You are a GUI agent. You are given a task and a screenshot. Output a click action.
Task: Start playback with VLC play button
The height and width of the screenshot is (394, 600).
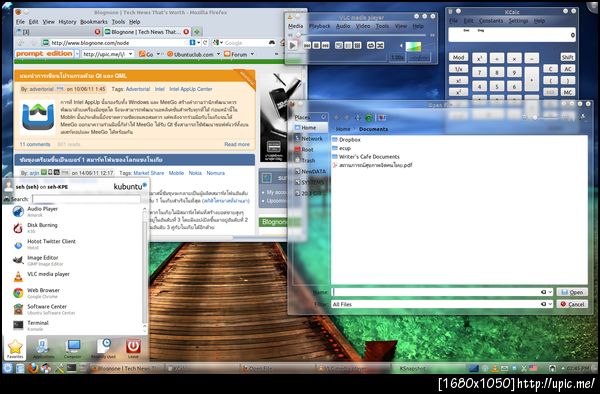[x=293, y=46]
